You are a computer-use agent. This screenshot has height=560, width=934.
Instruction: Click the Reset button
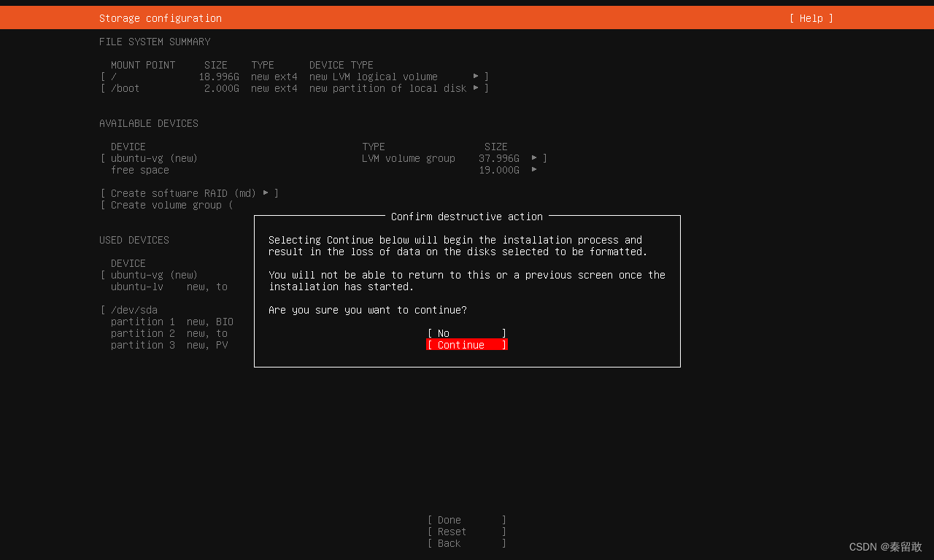tap(467, 532)
